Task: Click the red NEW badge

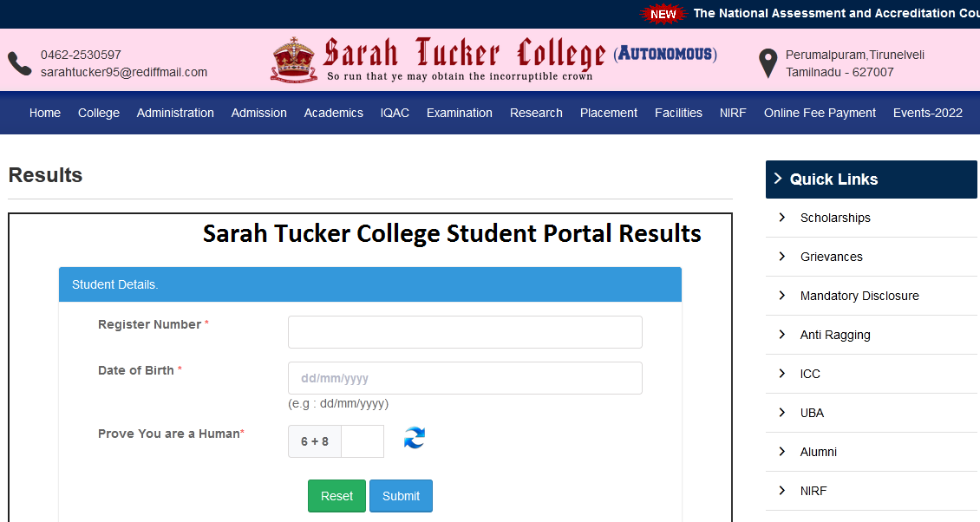Action: click(x=663, y=14)
